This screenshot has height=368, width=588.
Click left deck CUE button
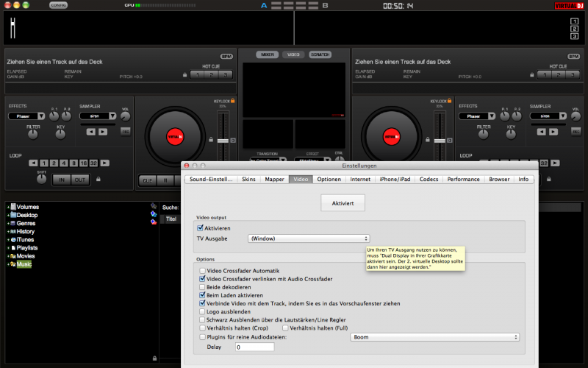[x=148, y=180]
